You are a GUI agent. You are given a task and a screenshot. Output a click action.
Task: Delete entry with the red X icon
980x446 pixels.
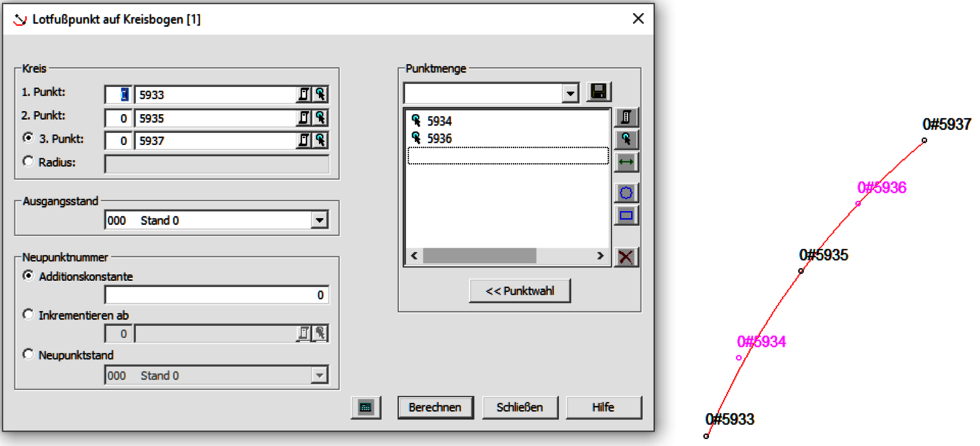[x=625, y=257]
